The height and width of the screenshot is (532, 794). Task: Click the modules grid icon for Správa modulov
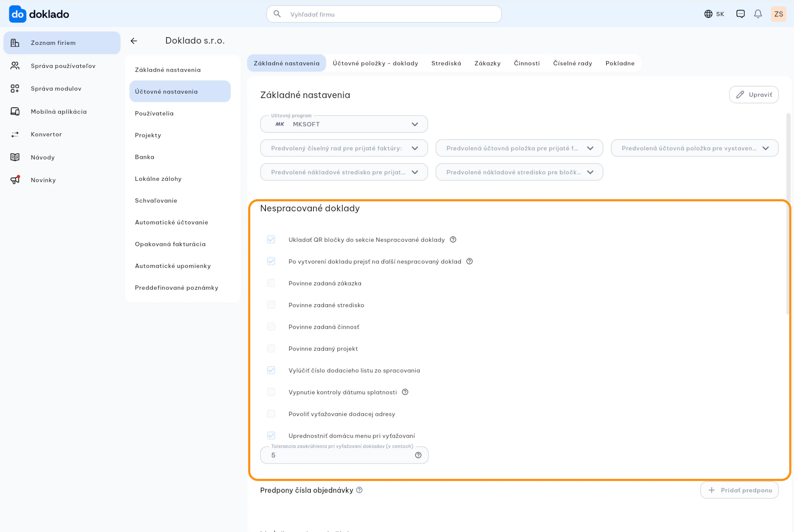click(x=15, y=89)
